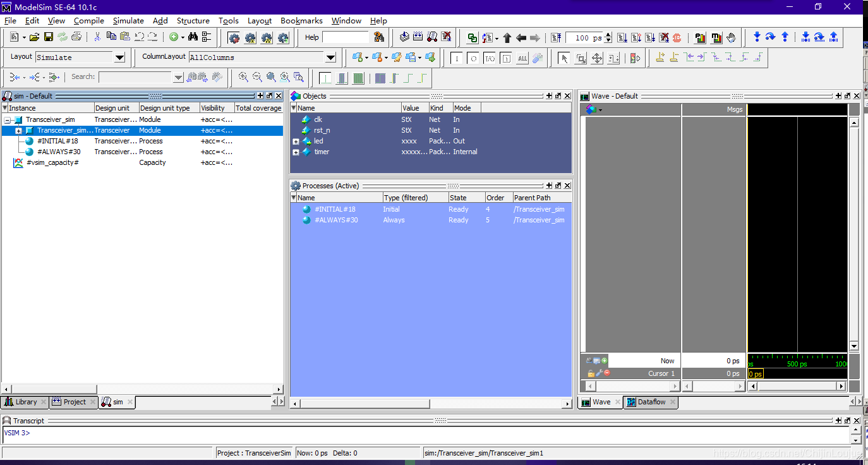Click the Open file folder icon

(x=34, y=37)
